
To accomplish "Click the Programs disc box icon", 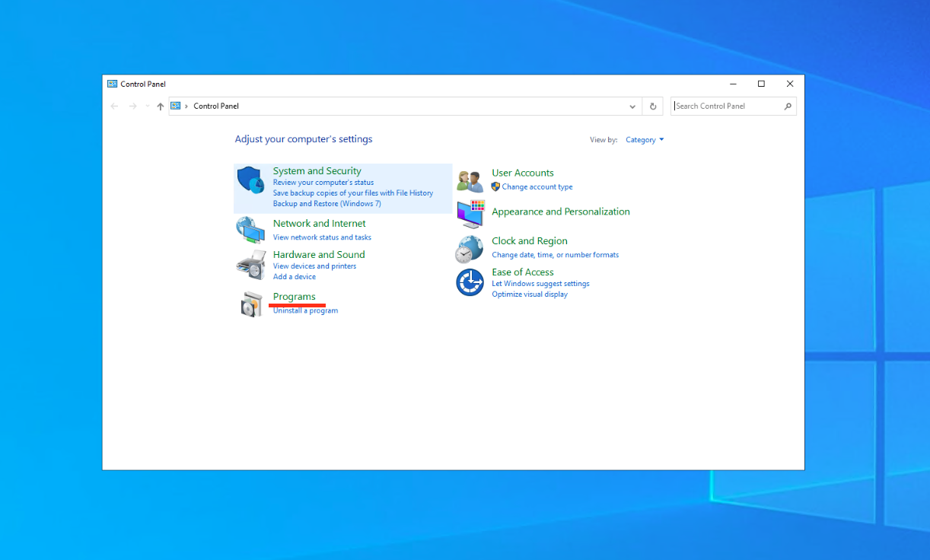I will 250,304.
